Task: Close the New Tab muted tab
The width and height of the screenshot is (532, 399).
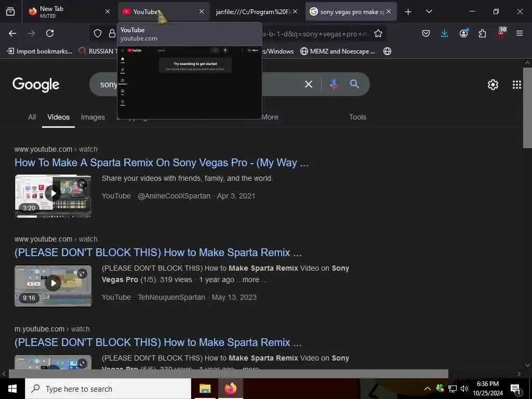Action: coord(108,11)
